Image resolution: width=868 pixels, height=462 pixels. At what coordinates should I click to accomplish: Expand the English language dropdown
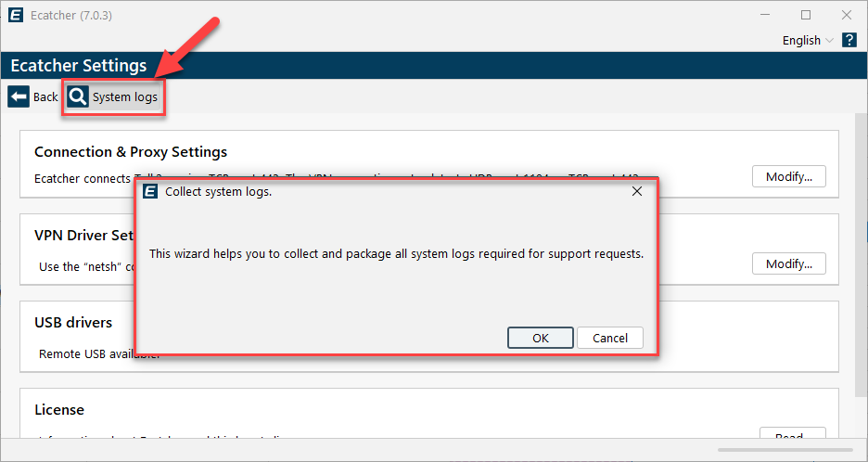coord(808,41)
